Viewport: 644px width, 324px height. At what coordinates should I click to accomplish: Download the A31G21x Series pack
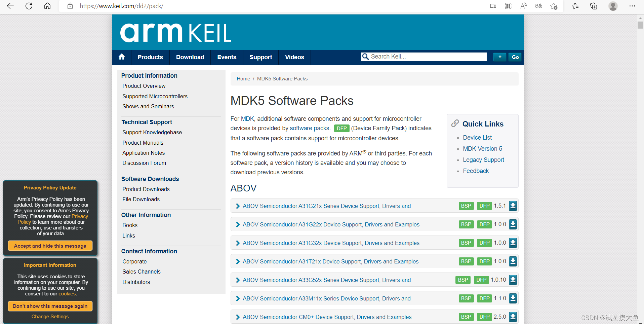[x=513, y=206]
